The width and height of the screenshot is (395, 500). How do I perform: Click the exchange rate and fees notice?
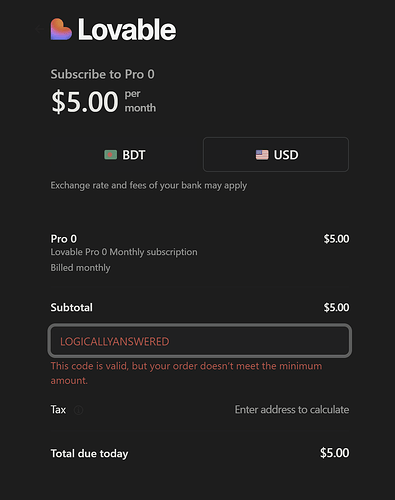pyautogui.click(x=149, y=185)
